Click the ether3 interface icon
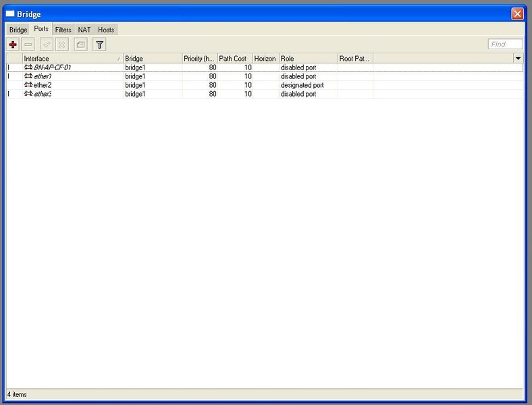The image size is (532, 405). tap(28, 94)
